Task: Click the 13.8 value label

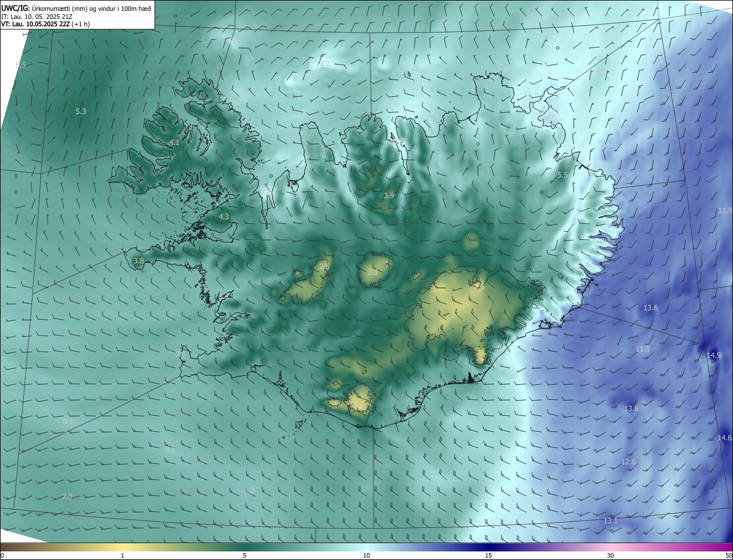Action: (631, 408)
